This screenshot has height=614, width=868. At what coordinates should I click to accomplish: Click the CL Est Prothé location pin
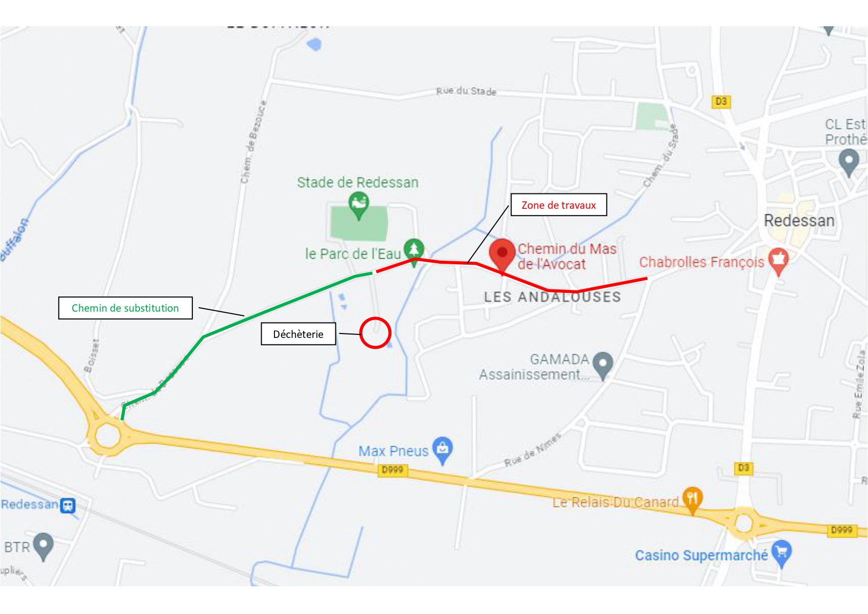tap(849, 163)
